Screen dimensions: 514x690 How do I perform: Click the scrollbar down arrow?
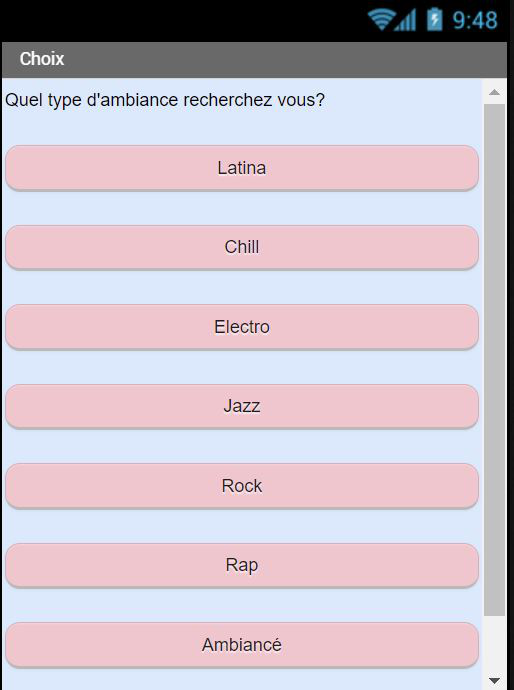pos(494,681)
